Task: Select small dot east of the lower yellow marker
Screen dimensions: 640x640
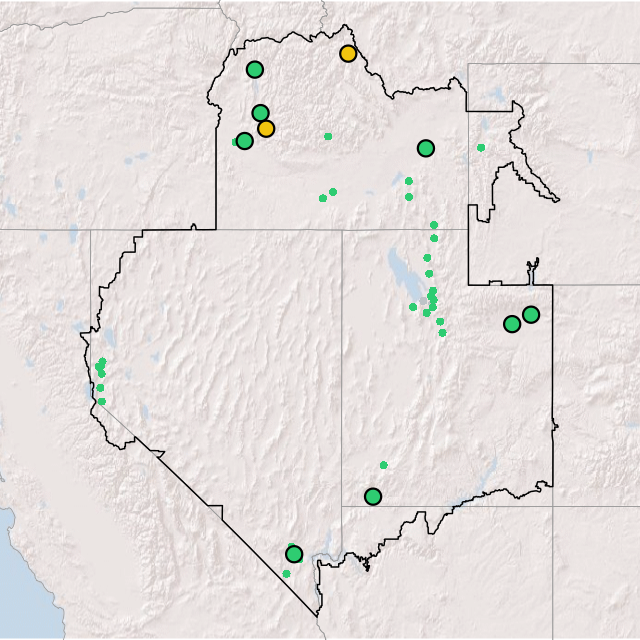Action: pyautogui.click(x=328, y=136)
